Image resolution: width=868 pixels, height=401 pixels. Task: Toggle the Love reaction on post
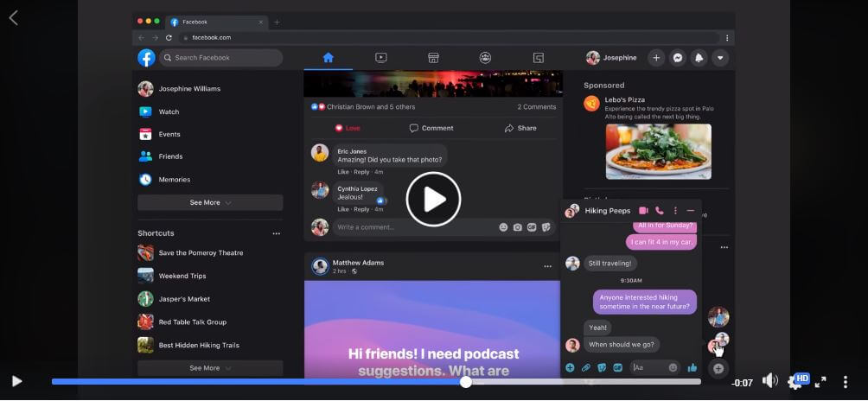pyautogui.click(x=348, y=128)
